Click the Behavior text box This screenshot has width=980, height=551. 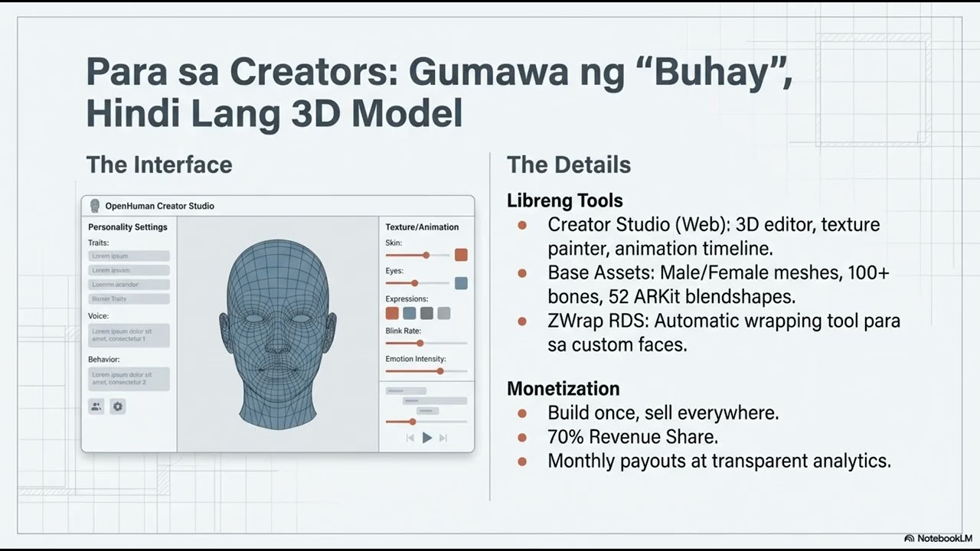tap(129, 379)
